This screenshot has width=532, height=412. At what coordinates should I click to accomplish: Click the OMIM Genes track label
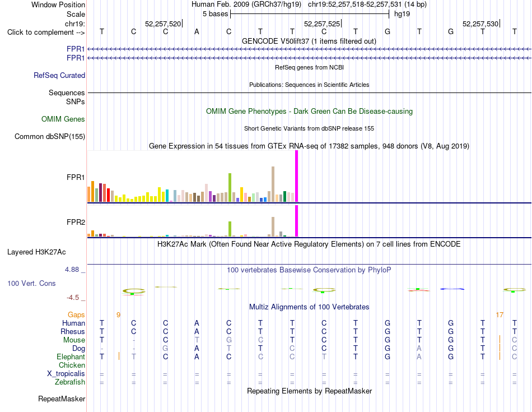tap(63, 119)
